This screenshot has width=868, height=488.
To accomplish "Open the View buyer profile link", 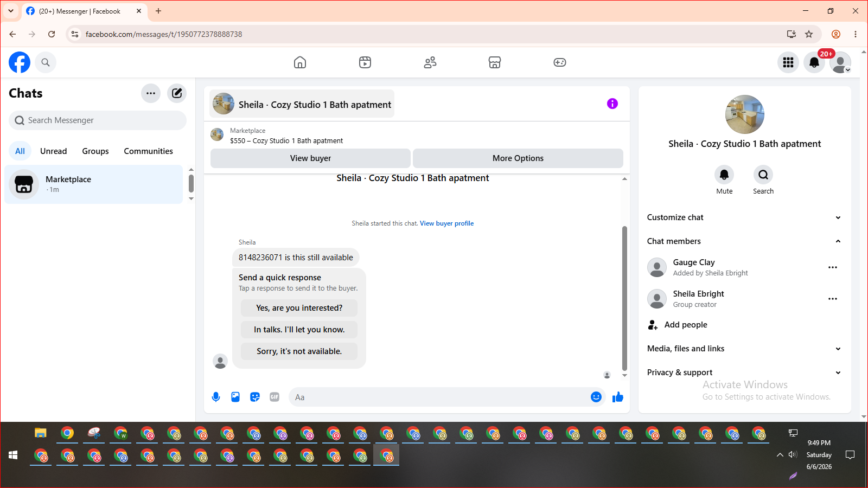I will click(446, 223).
